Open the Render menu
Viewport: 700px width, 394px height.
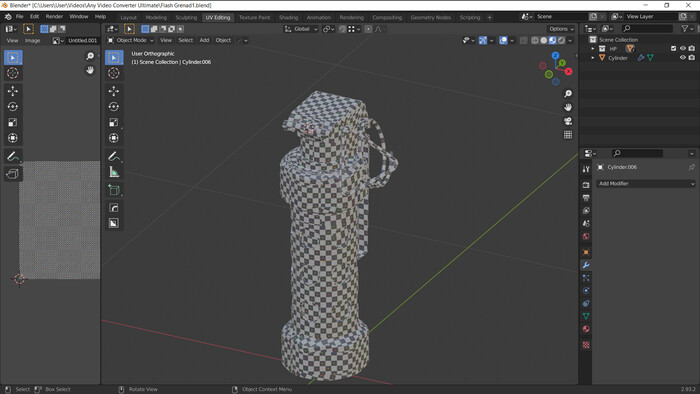coord(54,17)
